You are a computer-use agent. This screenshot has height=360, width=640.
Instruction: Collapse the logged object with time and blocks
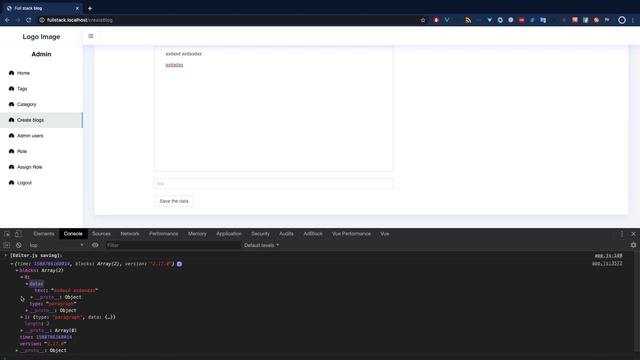click(12, 264)
